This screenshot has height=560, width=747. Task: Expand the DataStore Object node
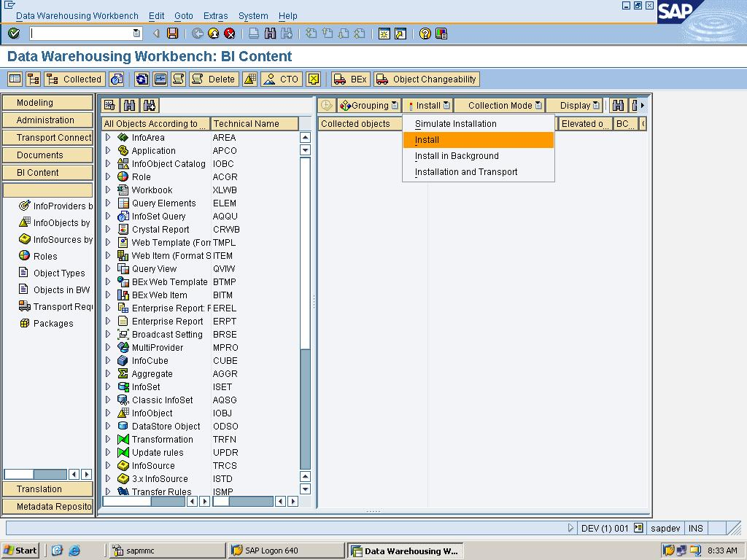click(108, 426)
